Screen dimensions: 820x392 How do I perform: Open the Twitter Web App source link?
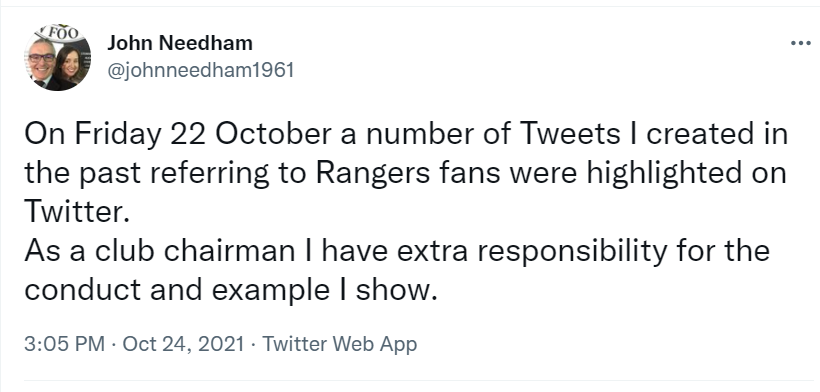pyautogui.click(x=339, y=344)
